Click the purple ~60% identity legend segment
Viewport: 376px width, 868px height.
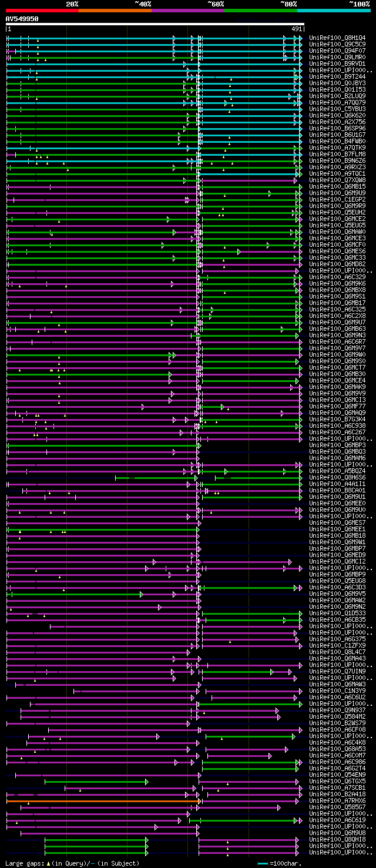click(188, 10)
